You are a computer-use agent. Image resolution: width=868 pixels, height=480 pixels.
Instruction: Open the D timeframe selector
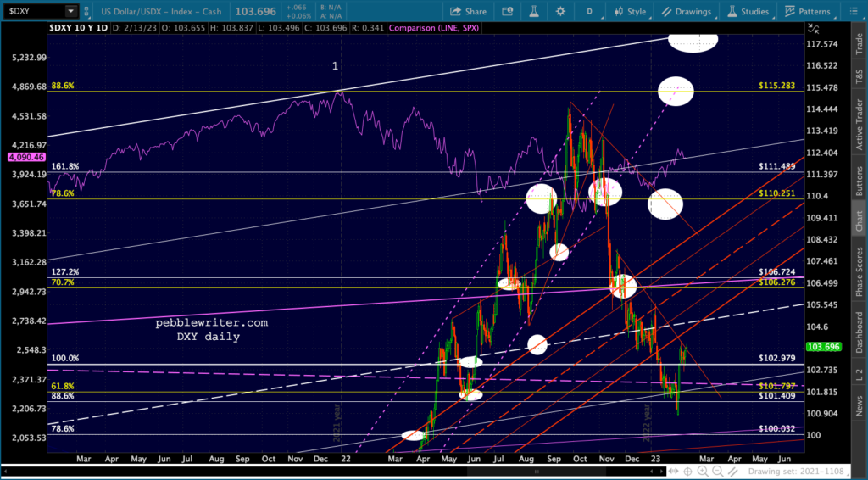coord(589,11)
